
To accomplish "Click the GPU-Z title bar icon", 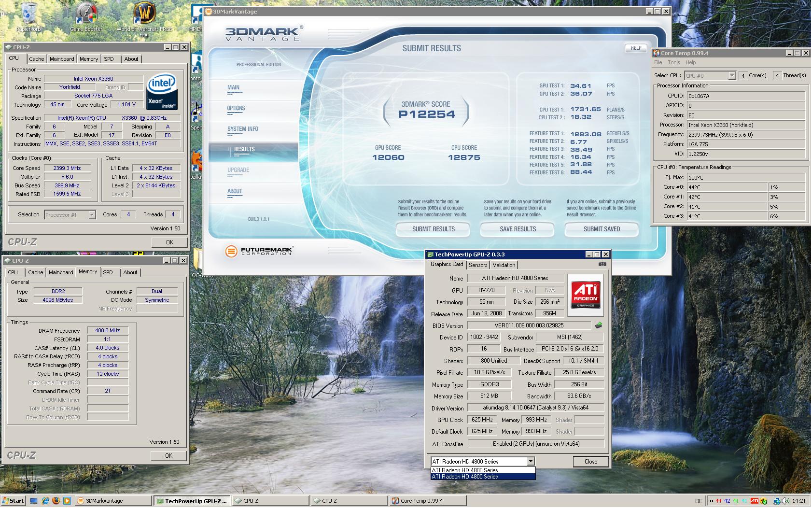I will pyautogui.click(x=430, y=254).
